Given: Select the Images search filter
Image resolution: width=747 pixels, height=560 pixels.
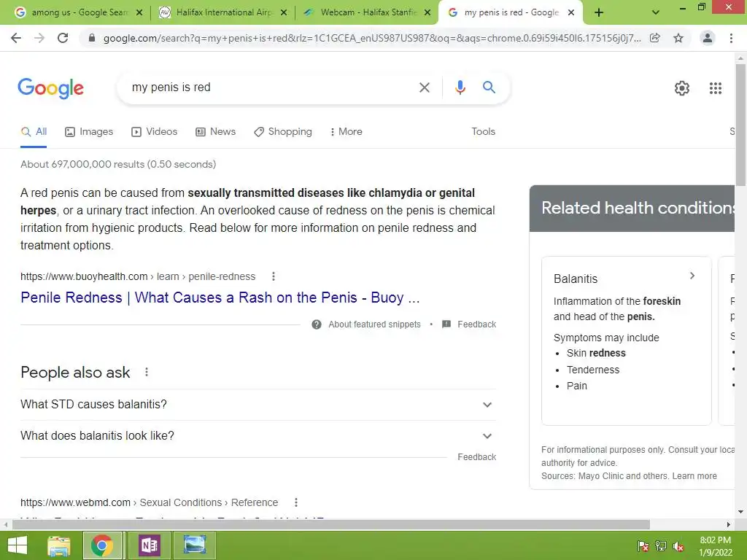Looking at the screenshot, I should coord(89,132).
